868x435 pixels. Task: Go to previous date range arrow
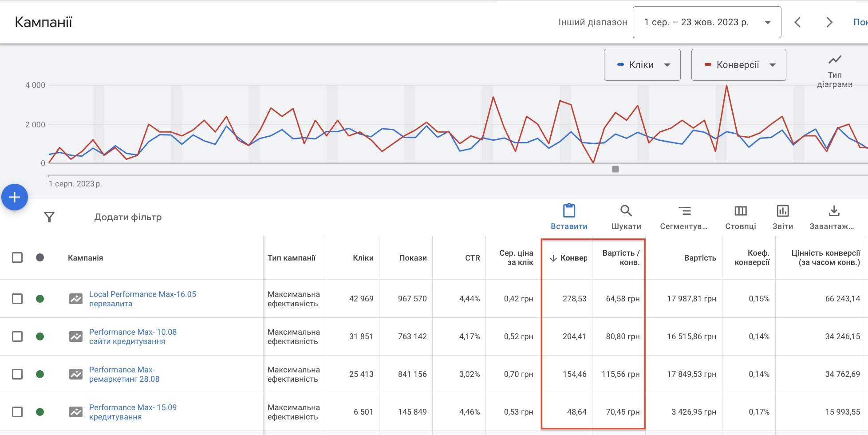coord(797,22)
